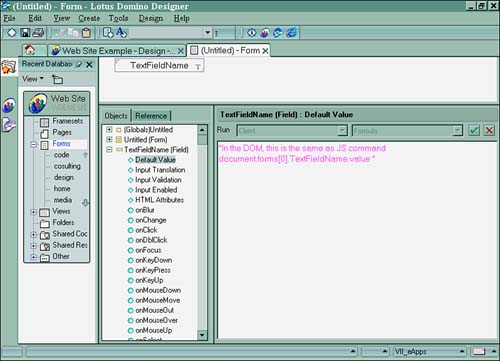Open the File menu

coord(9,18)
